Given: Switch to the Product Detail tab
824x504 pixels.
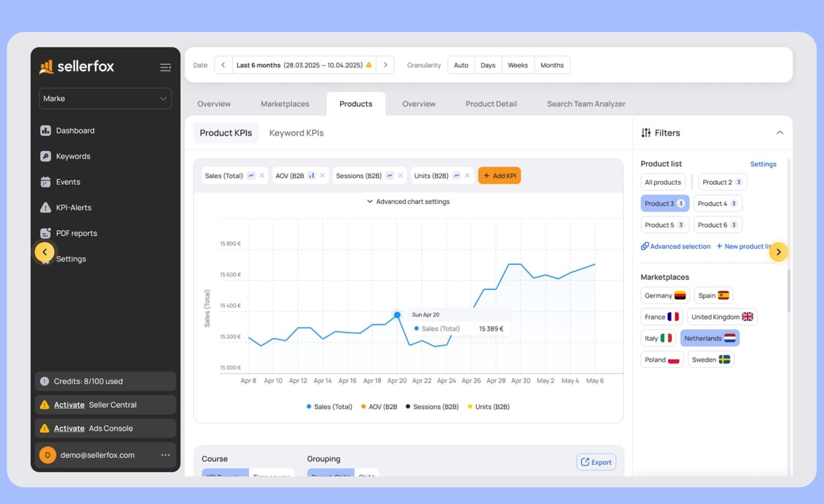Looking at the screenshot, I should coord(491,104).
